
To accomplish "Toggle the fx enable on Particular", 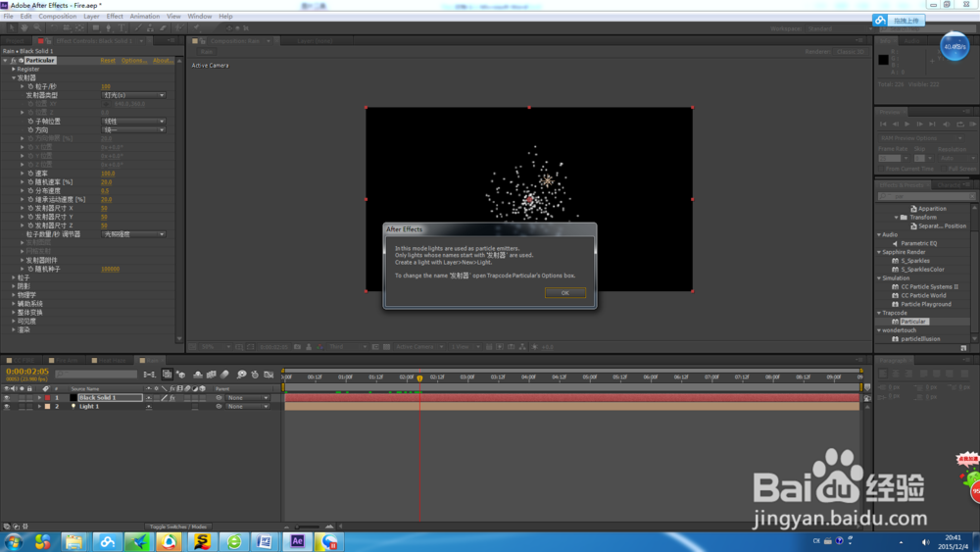I will [x=13, y=61].
